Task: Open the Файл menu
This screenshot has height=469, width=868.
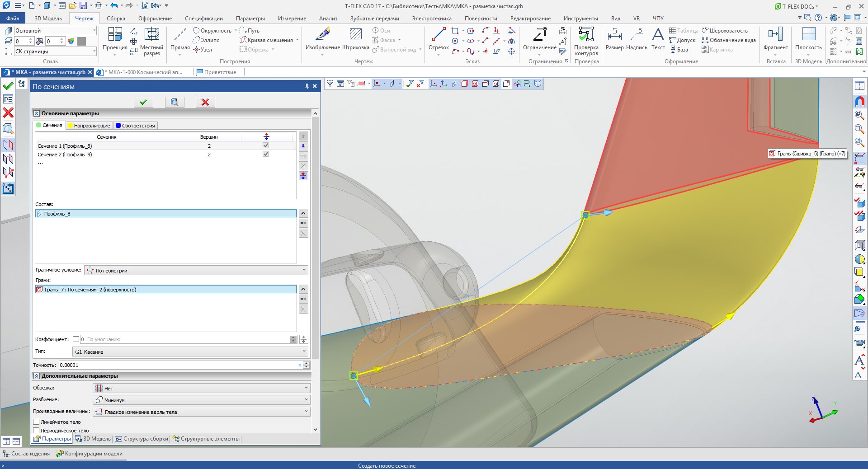Action: point(13,19)
